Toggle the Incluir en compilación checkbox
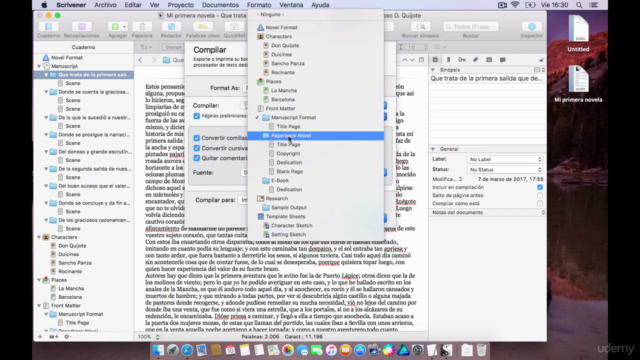 click(540, 187)
